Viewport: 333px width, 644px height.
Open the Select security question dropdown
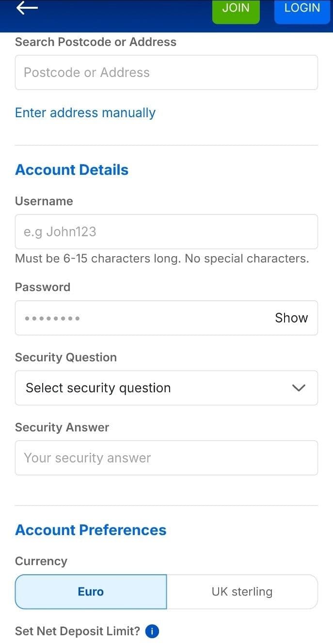pos(166,387)
